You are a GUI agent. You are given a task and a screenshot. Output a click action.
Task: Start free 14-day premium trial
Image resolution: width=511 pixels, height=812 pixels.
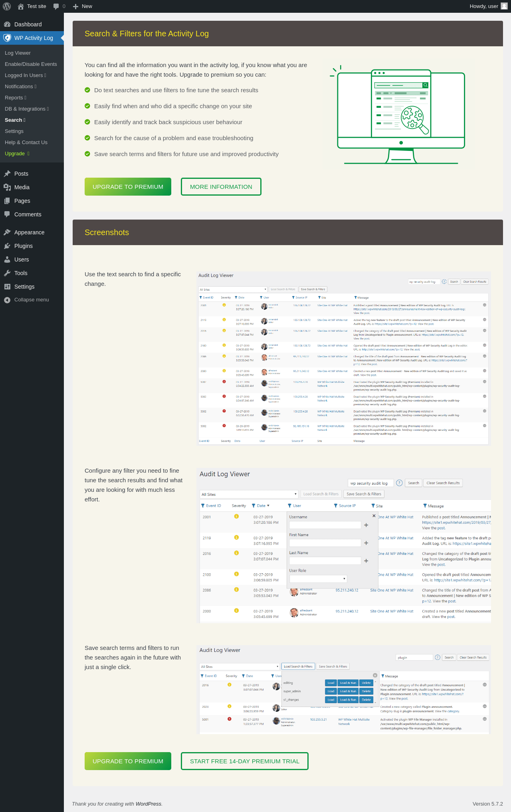coord(245,761)
